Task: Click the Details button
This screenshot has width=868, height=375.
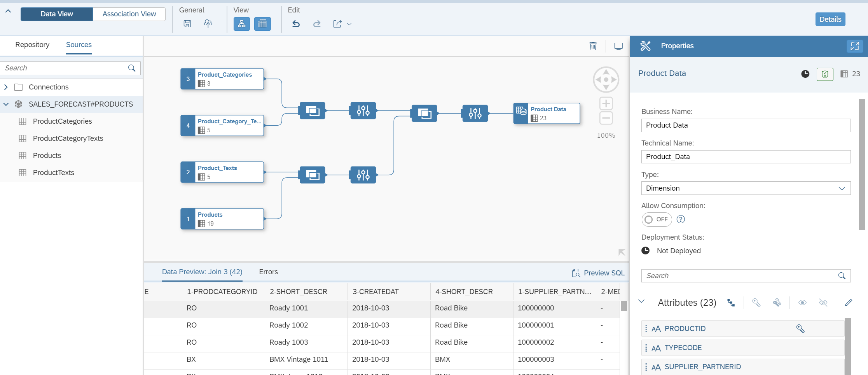Action: click(830, 19)
